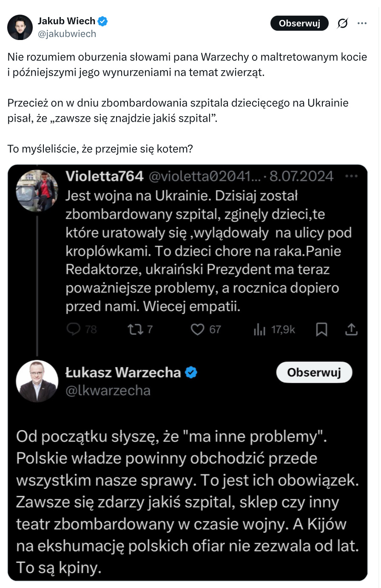This screenshot has width=381, height=588.
Task: Click the Grok icon beside Obserwuj
Action: coord(342,23)
